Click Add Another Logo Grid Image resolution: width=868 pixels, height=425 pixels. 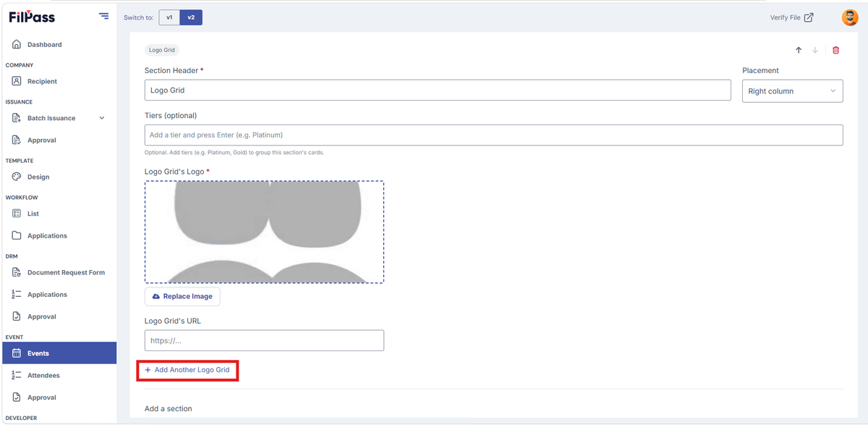point(187,370)
